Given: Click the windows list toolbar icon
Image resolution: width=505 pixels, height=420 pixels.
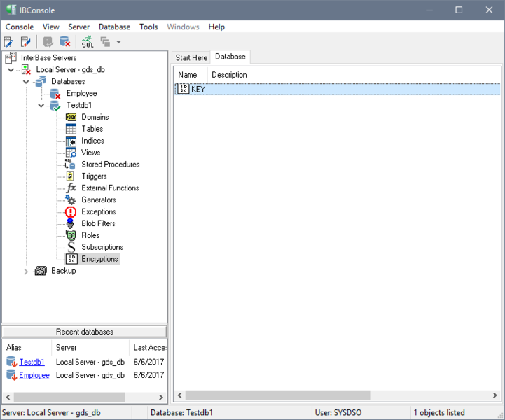Looking at the screenshot, I should 105,42.
